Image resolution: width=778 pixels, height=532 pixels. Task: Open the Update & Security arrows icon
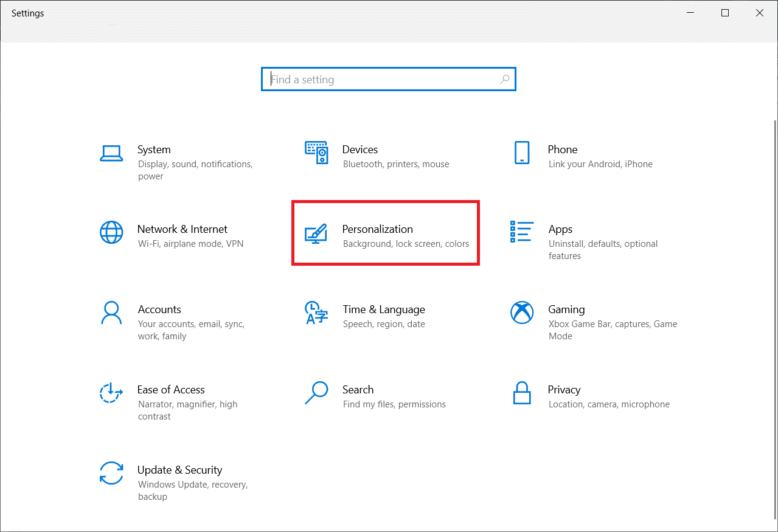tap(111, 473)
